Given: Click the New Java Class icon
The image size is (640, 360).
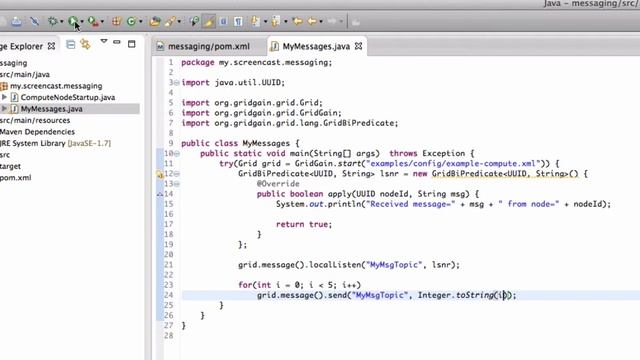Looking at the screenshot, I should click(131, 21).
